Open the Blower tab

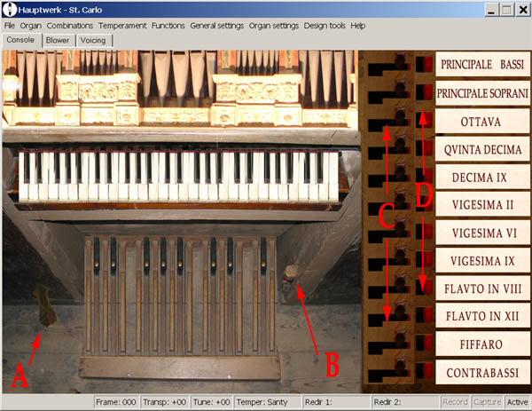[x=58, y=40]
